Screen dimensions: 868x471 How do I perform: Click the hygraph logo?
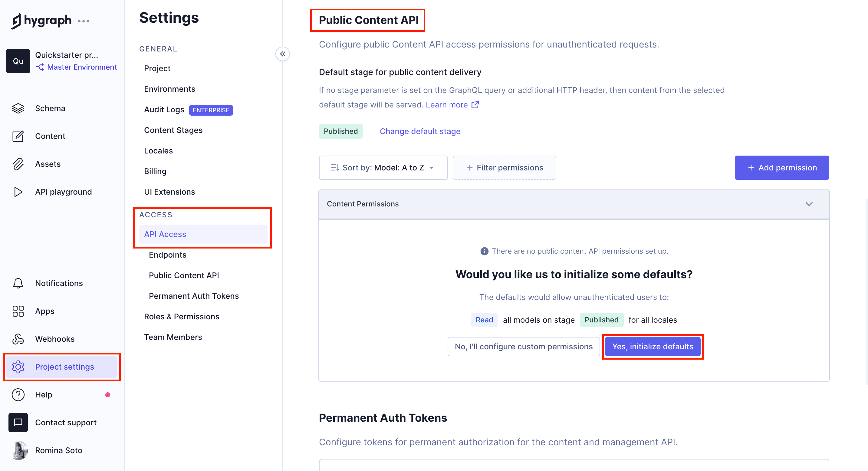pyautogui.click(x=41, y=21)
